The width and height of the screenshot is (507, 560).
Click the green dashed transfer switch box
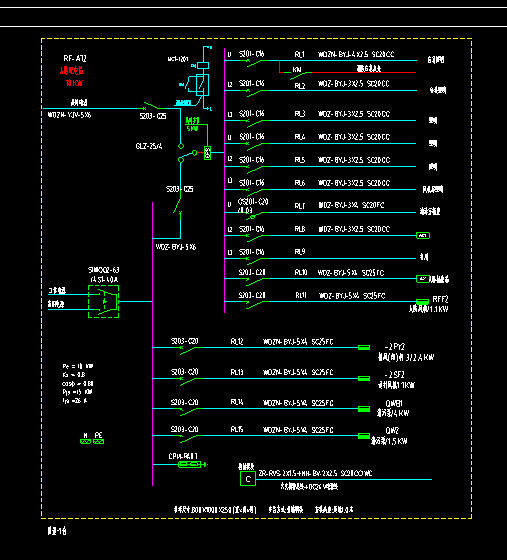pos(104,301)
